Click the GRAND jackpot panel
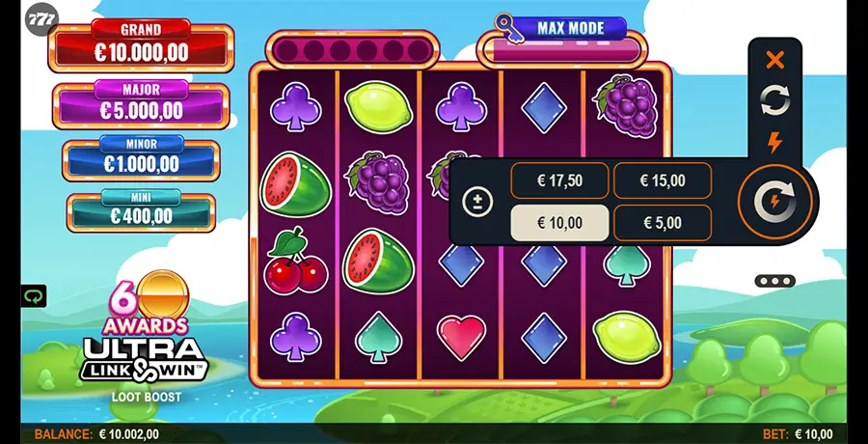The image size is (868, 444). click(141, 46)
